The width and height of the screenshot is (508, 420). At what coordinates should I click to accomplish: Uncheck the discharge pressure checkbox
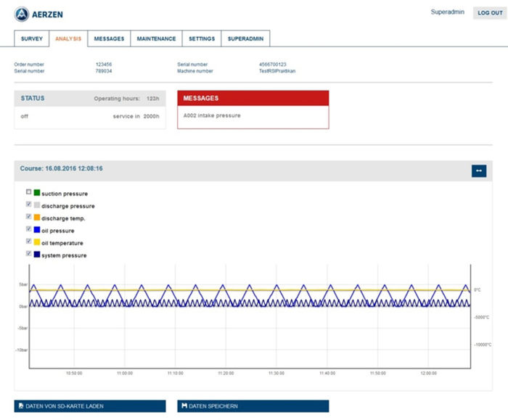coord(28,204)
